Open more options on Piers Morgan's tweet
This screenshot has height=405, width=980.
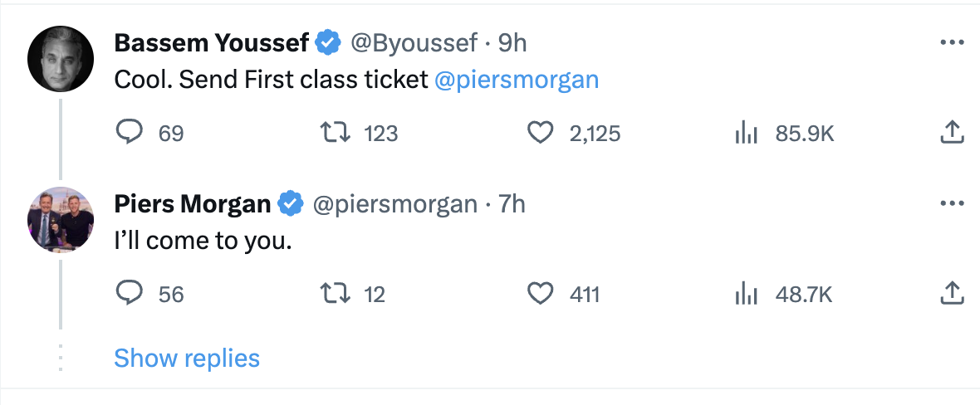coord(952,203)
